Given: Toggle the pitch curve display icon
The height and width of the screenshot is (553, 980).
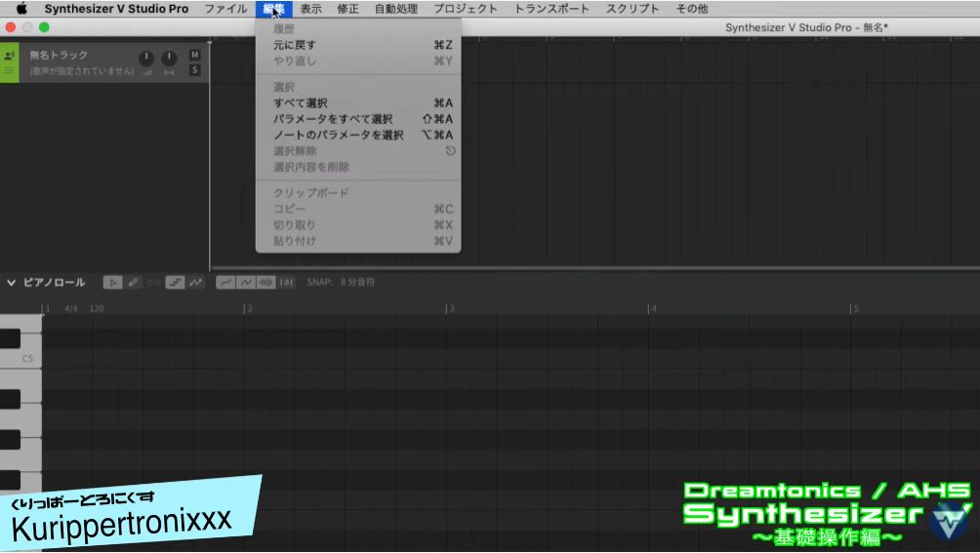Looking at the screenshot, I should pyautogui.click(x=196, y=283).
